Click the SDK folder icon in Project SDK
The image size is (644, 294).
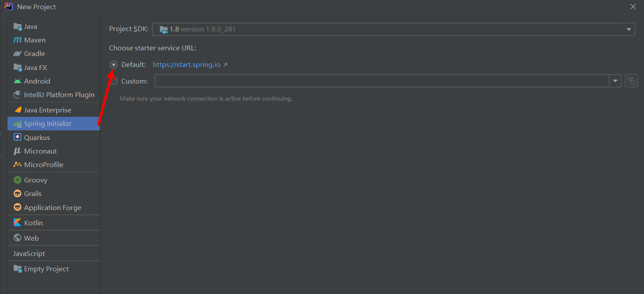164,29
